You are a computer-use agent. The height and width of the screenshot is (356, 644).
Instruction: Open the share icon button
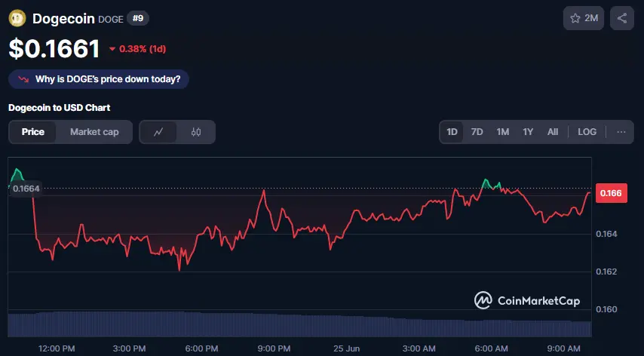[622, 18]
